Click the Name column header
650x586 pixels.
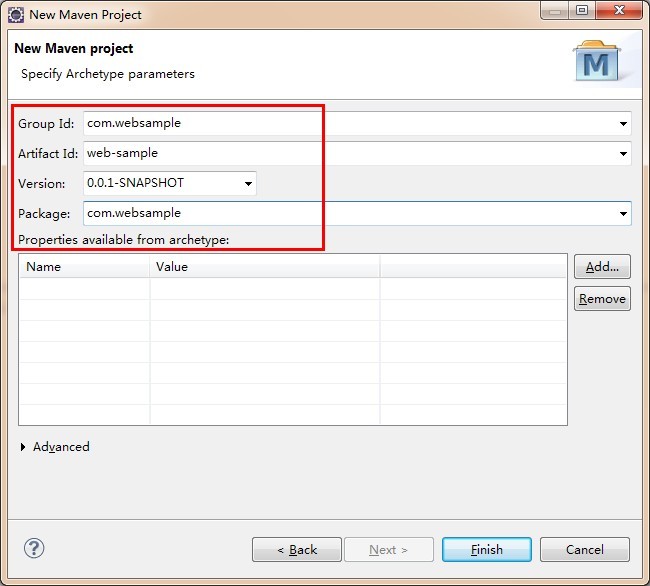tap(85, 266)
